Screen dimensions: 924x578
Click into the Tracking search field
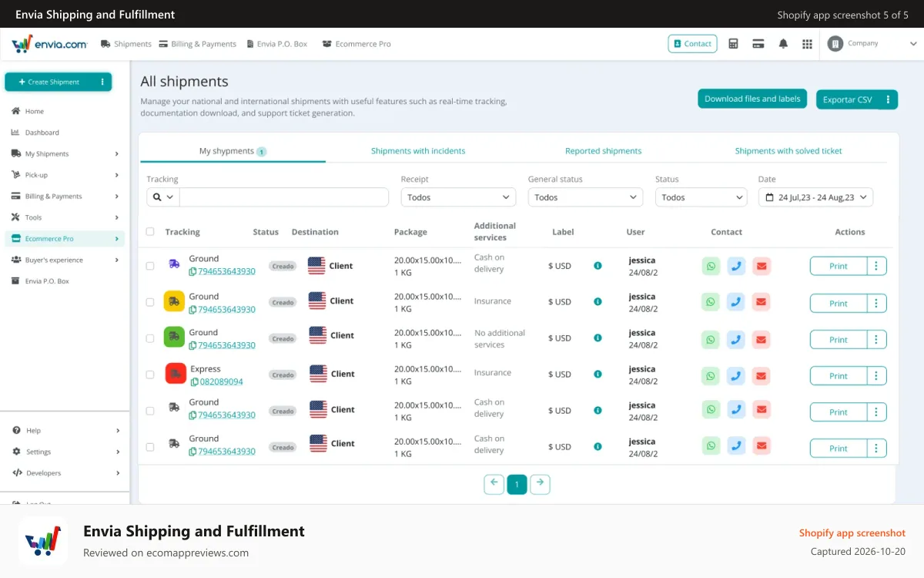(x=283, y=197)
